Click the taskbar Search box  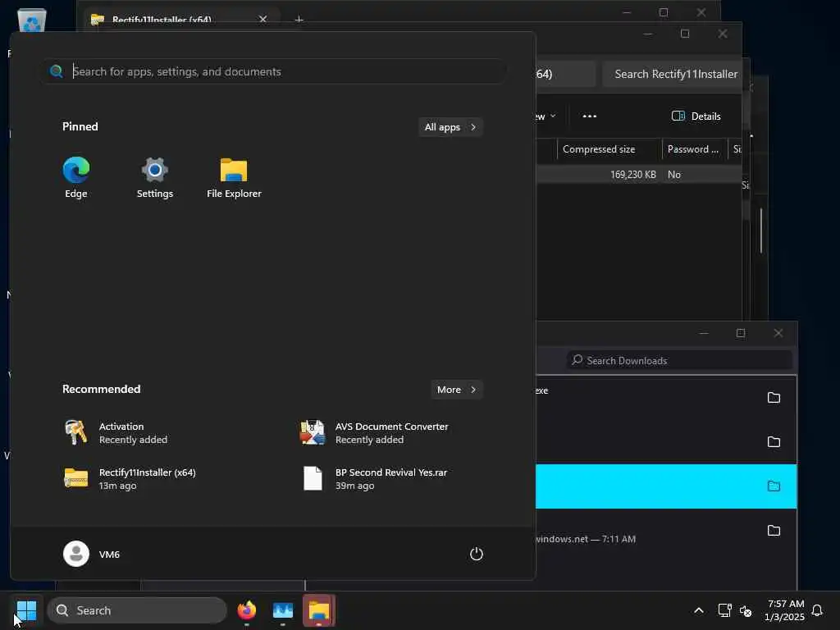(137, 610)
